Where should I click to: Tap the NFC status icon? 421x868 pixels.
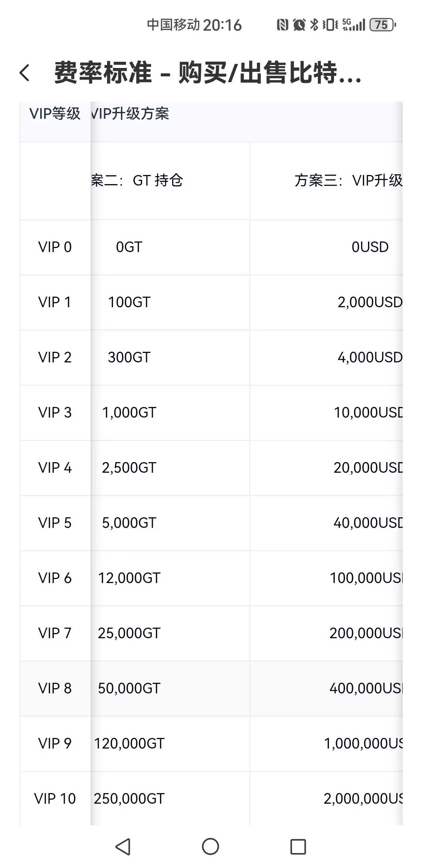(x=282, y=25)
